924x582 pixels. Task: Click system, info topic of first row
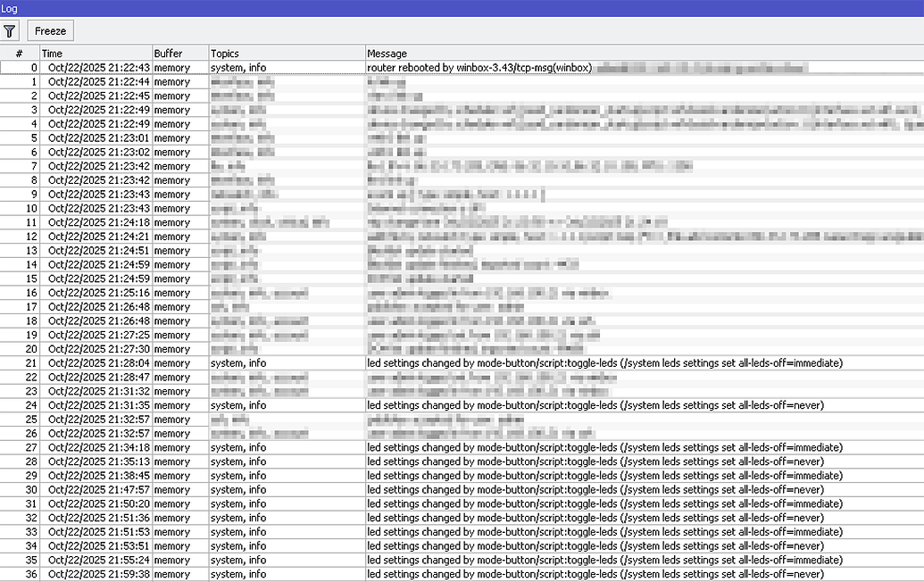click(235, 67)
